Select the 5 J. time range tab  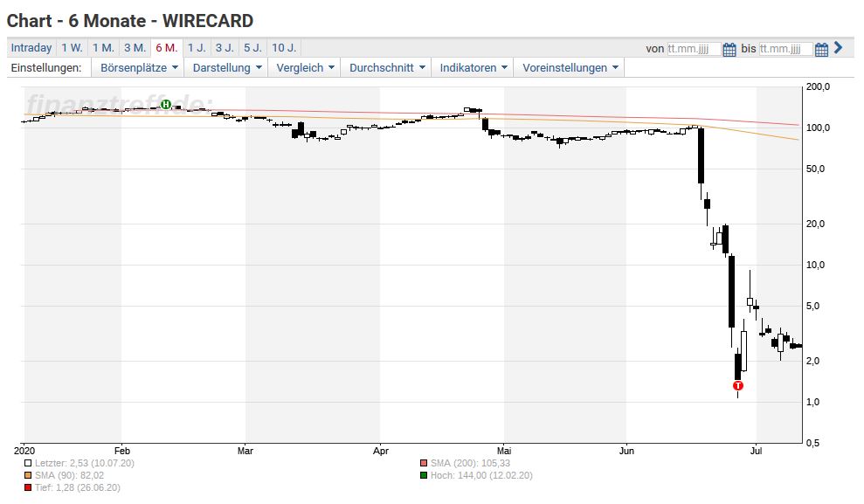pos(253,48)
